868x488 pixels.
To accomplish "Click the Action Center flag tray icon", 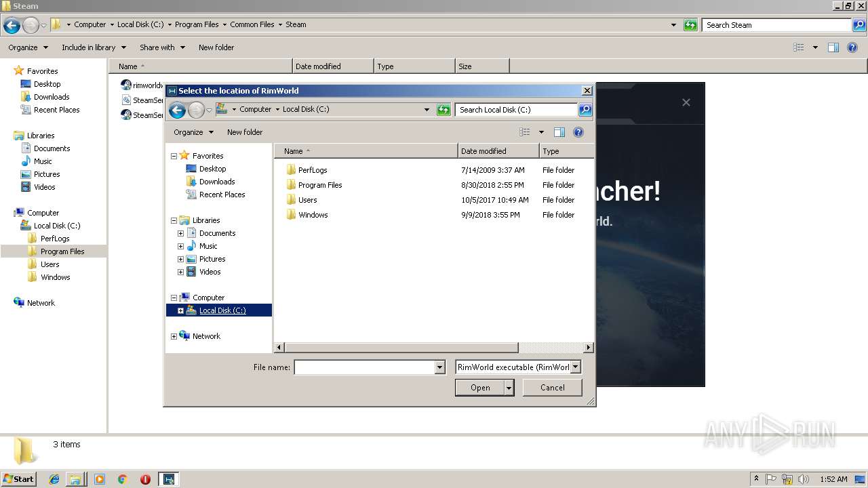I will [x=771, y=479].
